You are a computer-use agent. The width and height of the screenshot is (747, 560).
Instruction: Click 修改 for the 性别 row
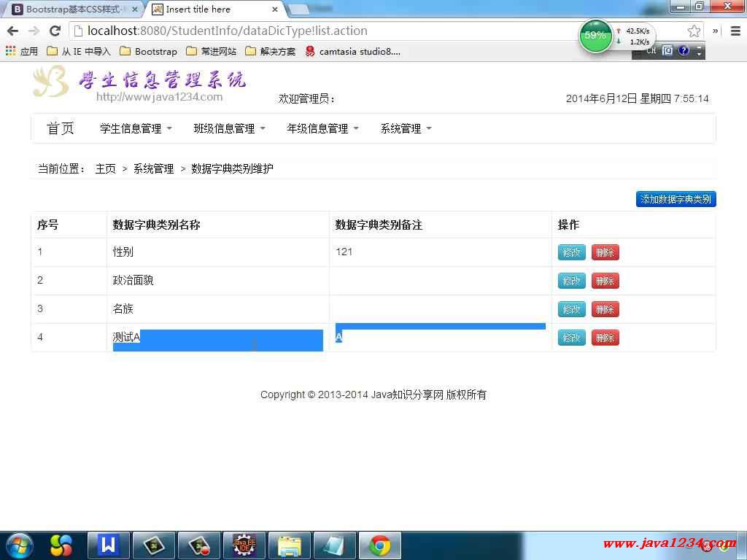pos(571,252)
